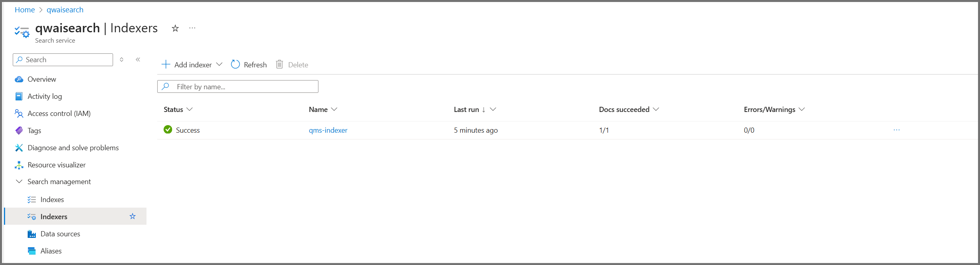Screen dimensions: 980x265
Task: Expand the Add indexer dropdown chevron
Action: click(x=219, y=65)
